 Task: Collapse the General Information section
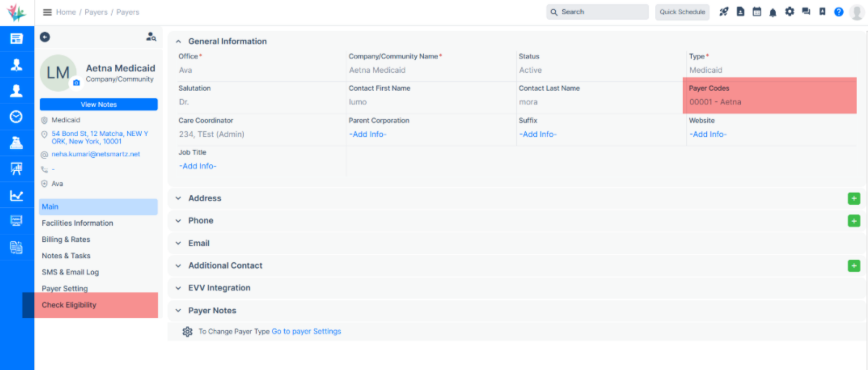(178, 41)
